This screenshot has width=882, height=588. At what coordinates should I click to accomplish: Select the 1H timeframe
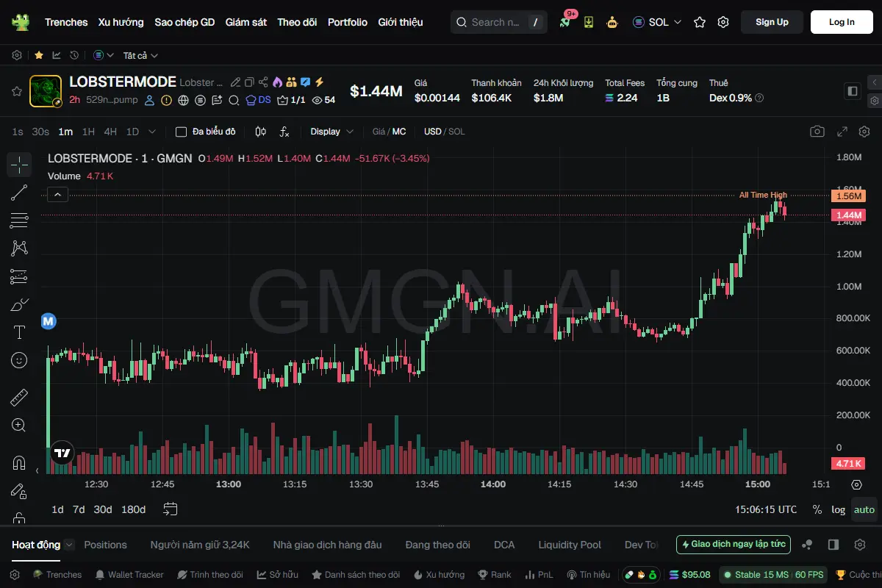click(x=88, y=132)
